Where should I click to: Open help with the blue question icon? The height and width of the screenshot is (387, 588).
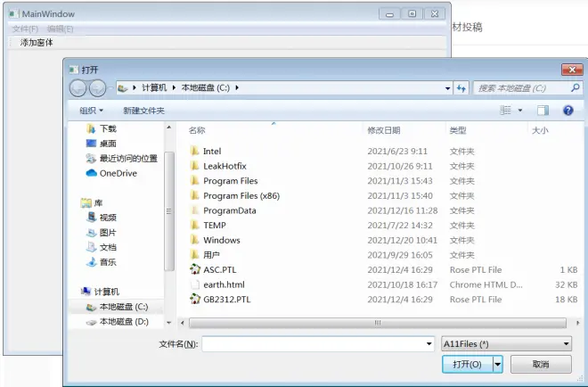point(568,111)
